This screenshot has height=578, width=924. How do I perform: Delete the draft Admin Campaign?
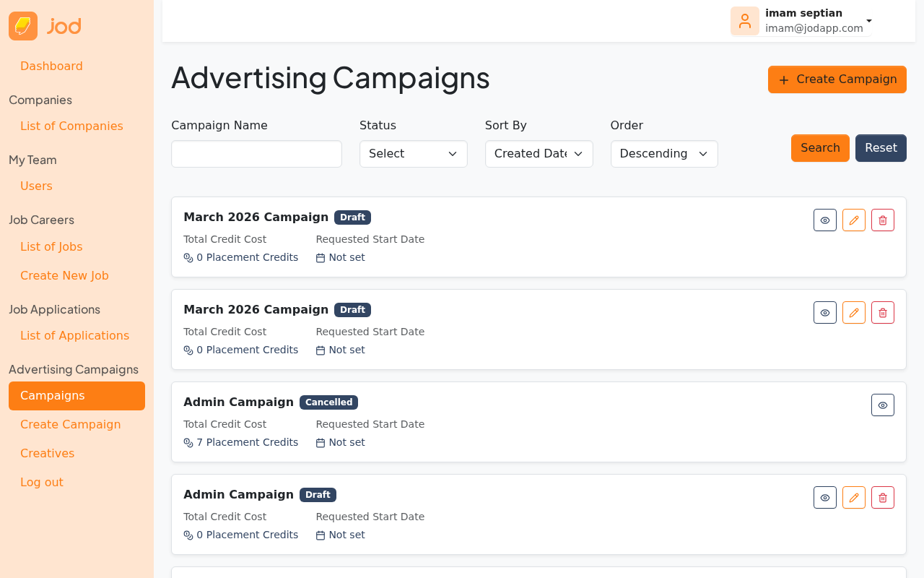[x=882, y=497]
